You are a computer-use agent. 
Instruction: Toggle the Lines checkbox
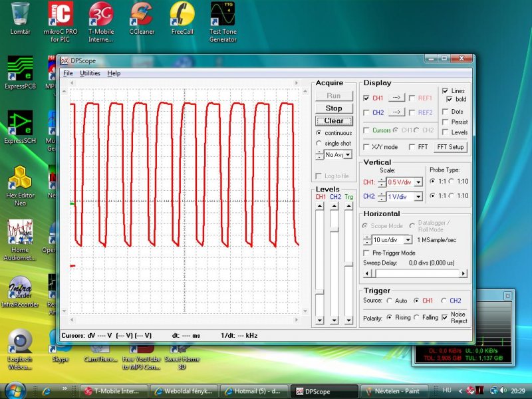click(x=445, y=91)
